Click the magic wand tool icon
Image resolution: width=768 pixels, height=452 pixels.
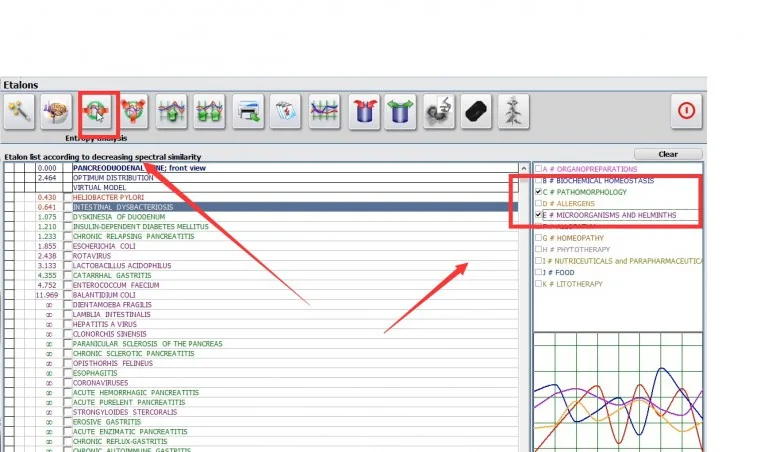click(19, 112)
